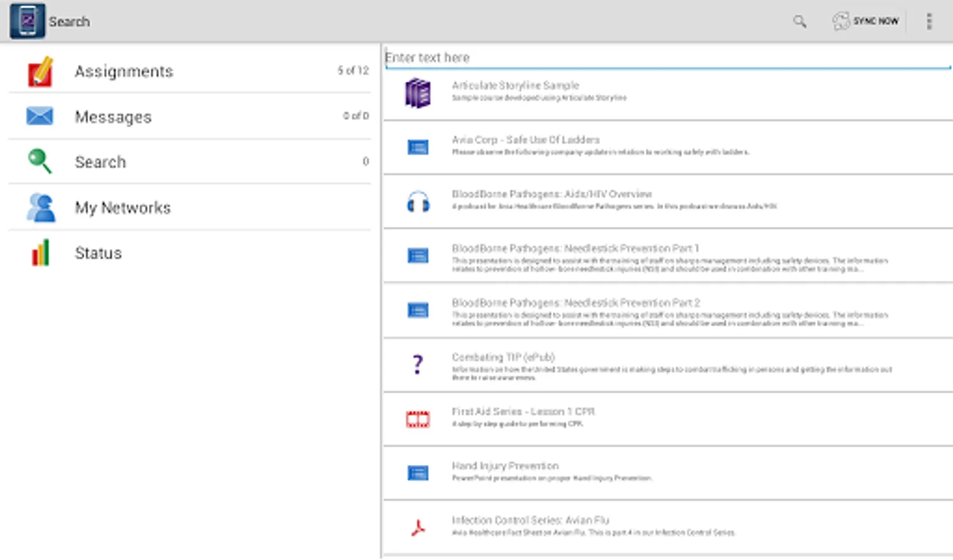Click the magnifier search icon in top bar
The image size is (953, 560).
coord(799,22)
